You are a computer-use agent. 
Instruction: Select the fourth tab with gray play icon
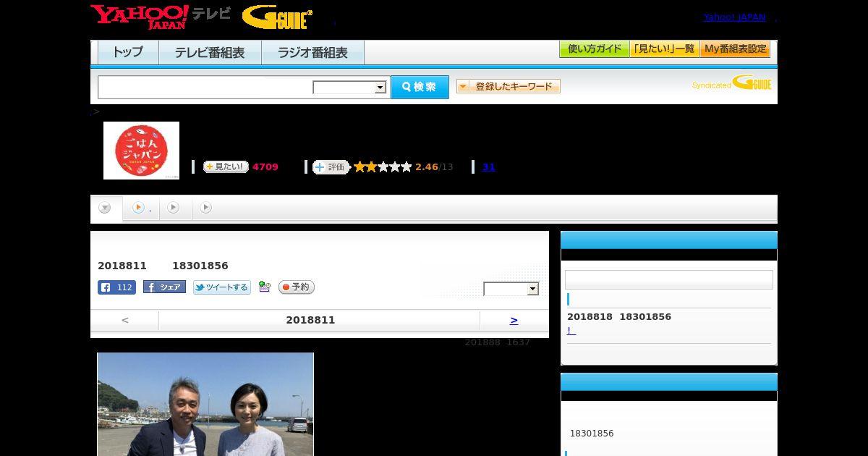coord(207,208)
